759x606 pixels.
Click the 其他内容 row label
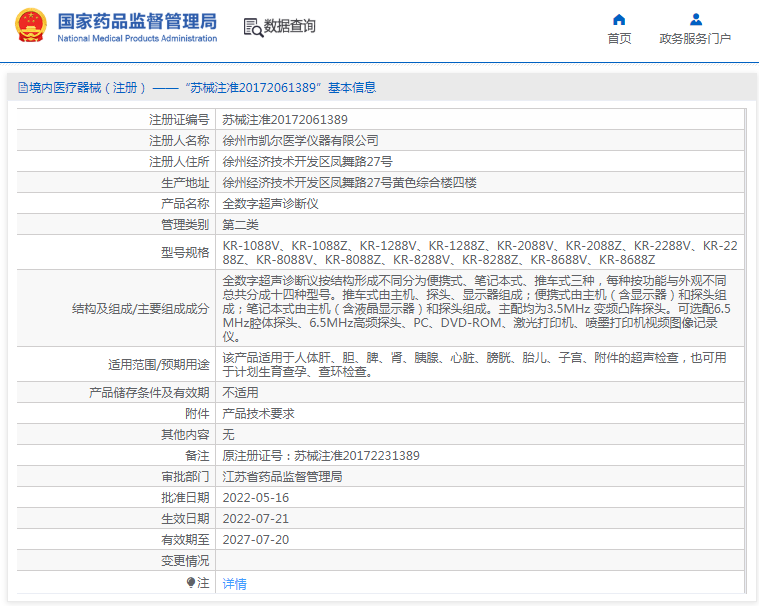185,435
